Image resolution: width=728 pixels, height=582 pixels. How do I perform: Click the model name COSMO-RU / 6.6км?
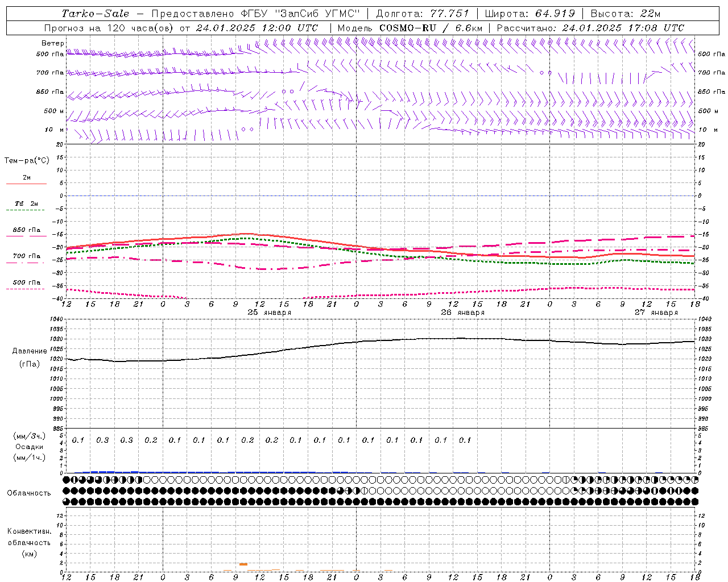click(x=431, y=28)
